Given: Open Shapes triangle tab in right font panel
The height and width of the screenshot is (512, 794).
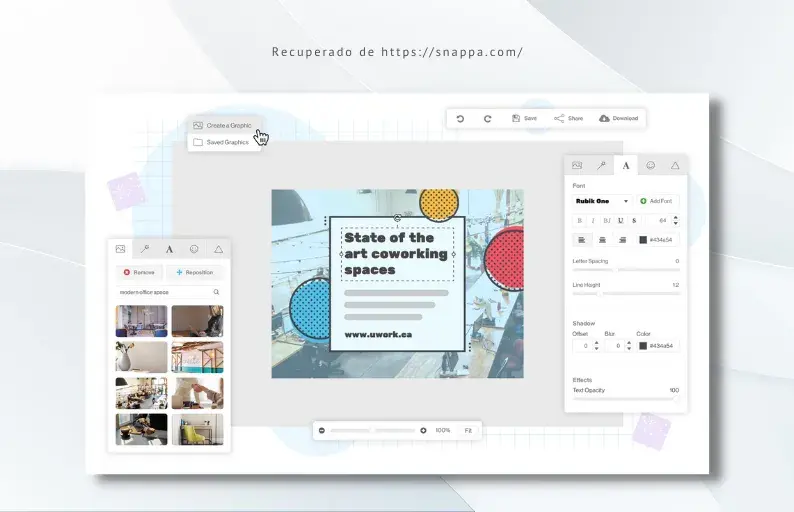Looking at the screenshot, I should [675, 165].
